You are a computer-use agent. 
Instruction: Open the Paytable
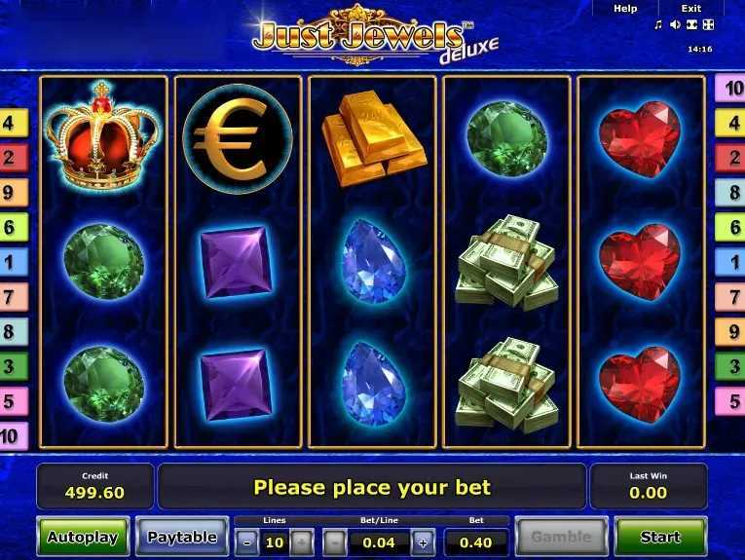tap(182, 537)
